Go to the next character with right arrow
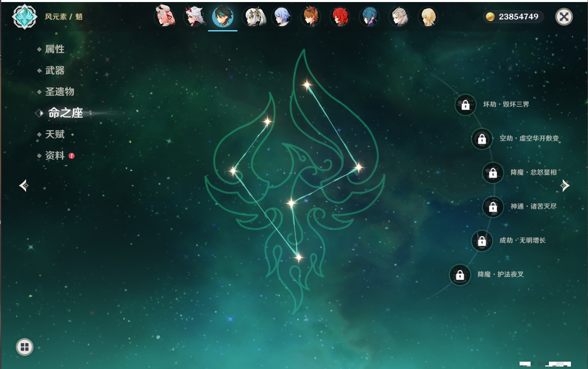588x369 pixels. [x=565, y=186]
